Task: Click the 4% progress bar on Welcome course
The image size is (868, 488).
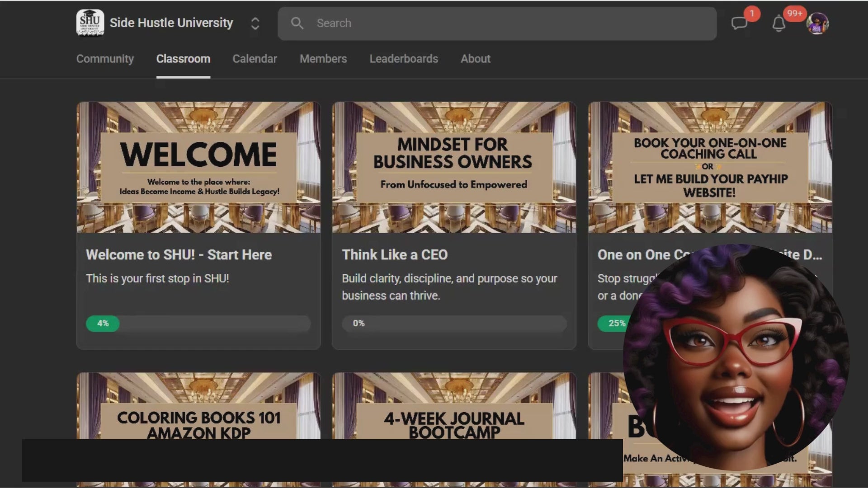Action: [198, 324]
